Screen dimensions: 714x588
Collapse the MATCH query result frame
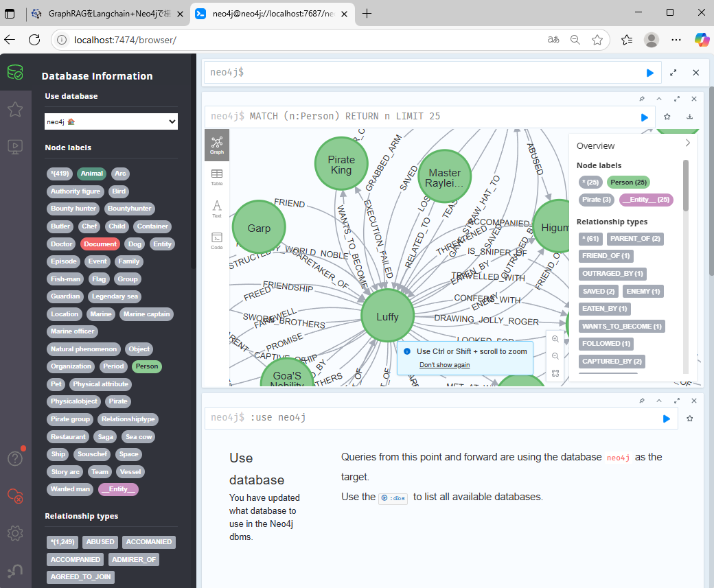[659, 99]
